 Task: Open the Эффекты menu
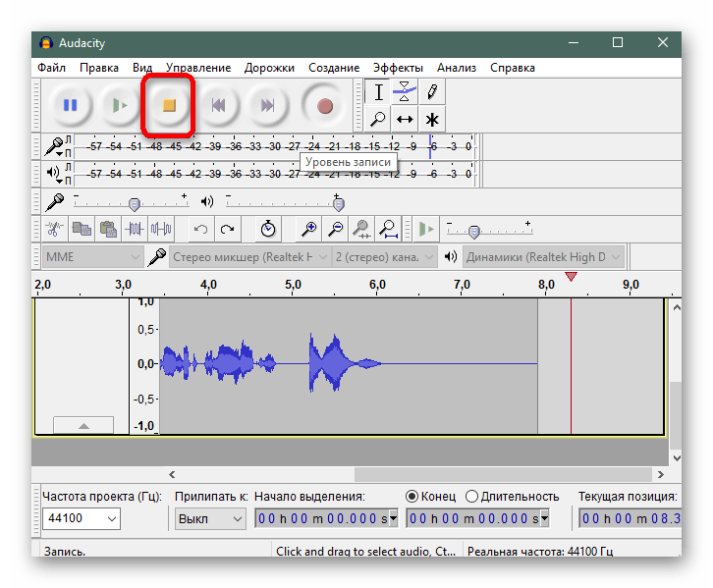click(398, 68)
